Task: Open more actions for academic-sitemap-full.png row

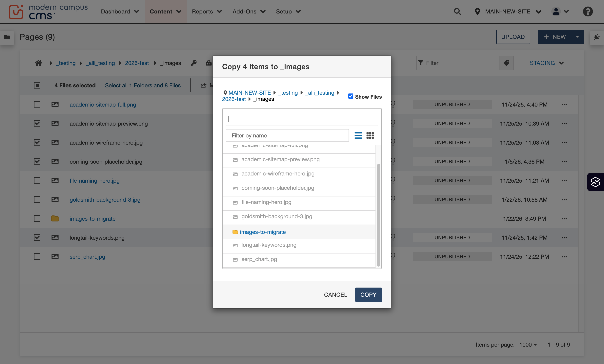Action: pos(564,105)
